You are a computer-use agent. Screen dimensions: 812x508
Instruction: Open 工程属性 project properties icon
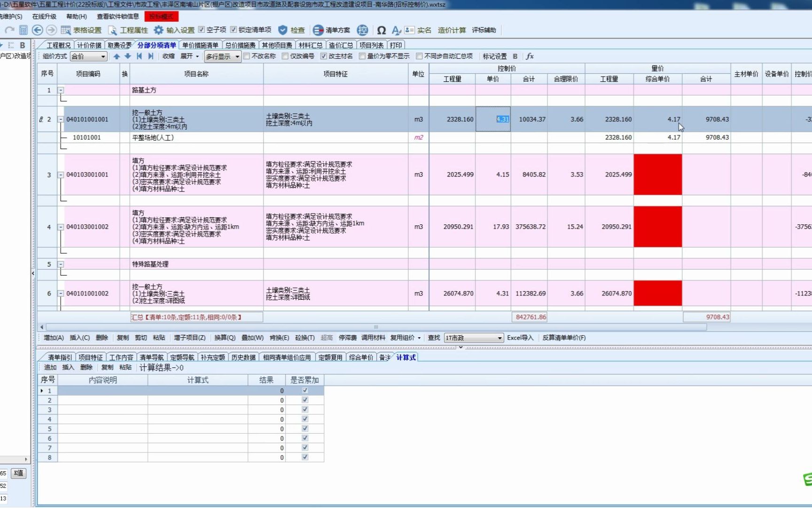(x=113, y=30)
